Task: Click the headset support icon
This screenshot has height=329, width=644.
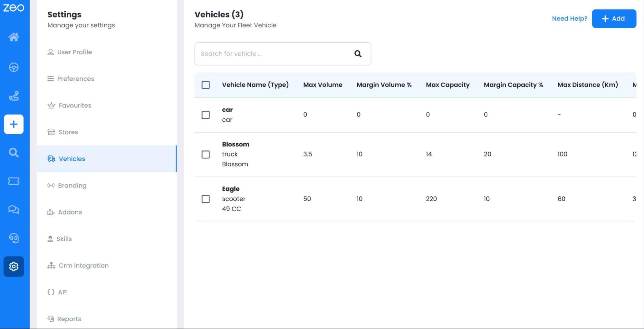Action: pyautogui.click(x=14, y=238)
